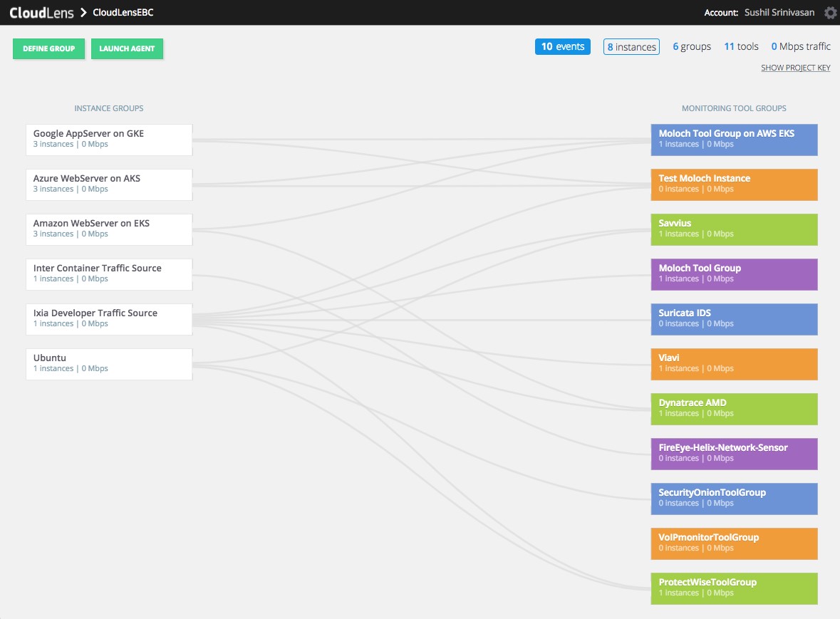Screen dimensions: 840x619
Task: Show the project key
Action: [x=795, y=67]
